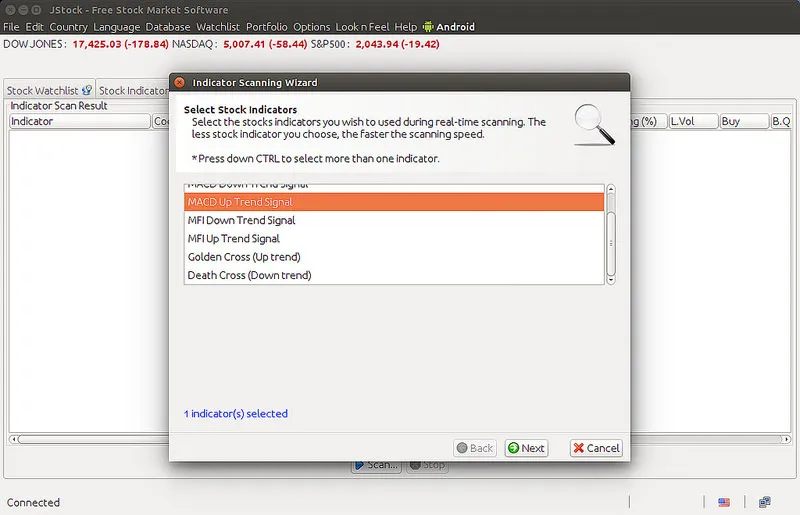Screen dimensions: 800x515
Task: Select MFI Up Trend Signal indicator
Action: (394, 238)
